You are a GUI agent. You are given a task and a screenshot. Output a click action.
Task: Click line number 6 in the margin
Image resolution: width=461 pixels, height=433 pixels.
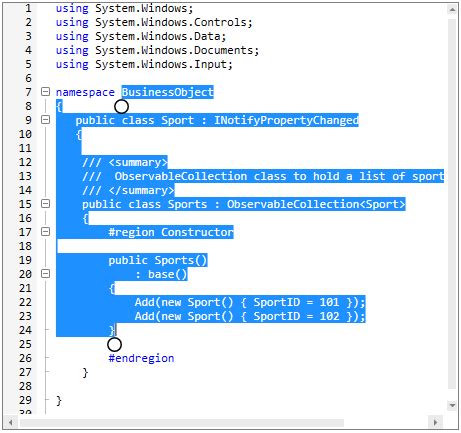click(28, 78)
